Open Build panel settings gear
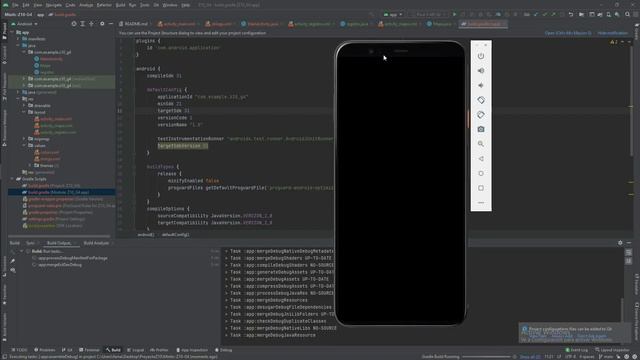Image resolution: width=640 pixels, height=360 pixels. (x=620, y=243)
